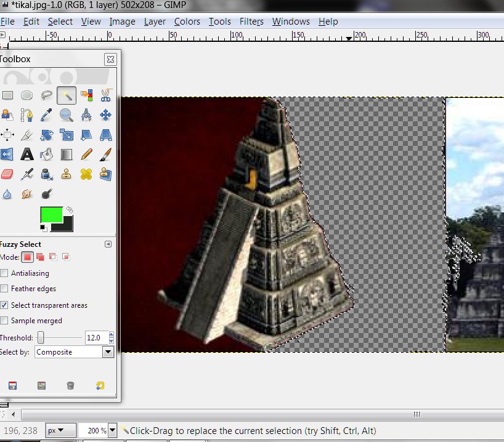Select the Zoom magnifier tool
The image size is (504, 442).
(67, 115)
